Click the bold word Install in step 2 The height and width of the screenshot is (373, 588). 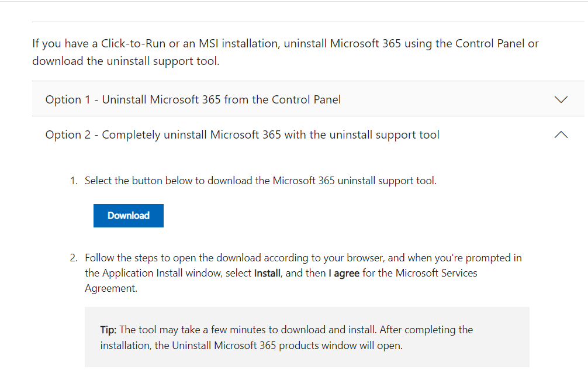268,273
